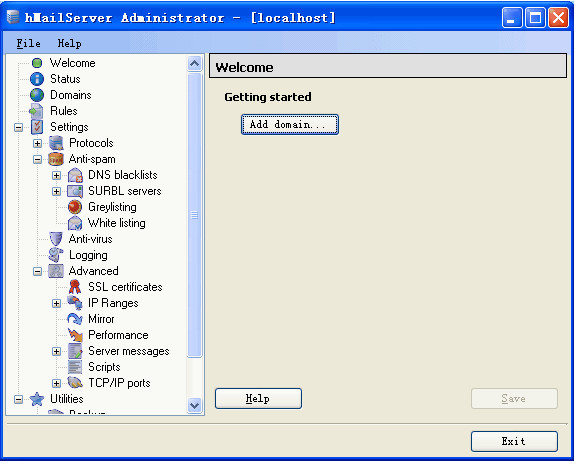Collapse the Anti-spam tree node

(37, 160)
